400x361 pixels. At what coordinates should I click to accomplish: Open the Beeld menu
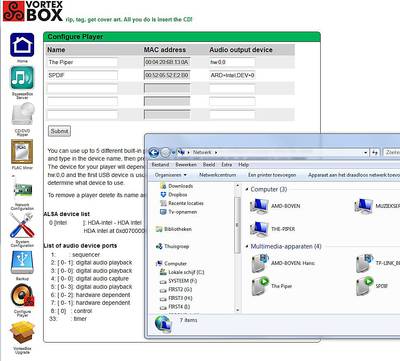[209, 165]
